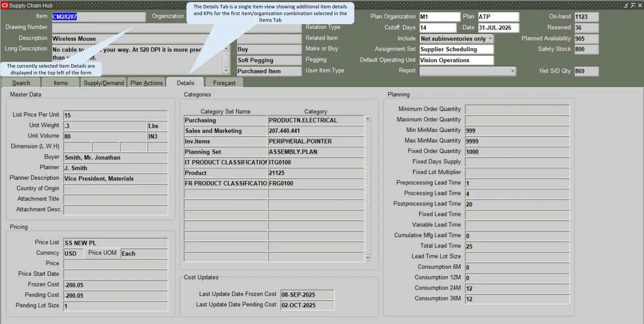This screenshot has height=324, width=644.
Task: Click the Categories list scroll up arrow
Action: pos(368,119)
